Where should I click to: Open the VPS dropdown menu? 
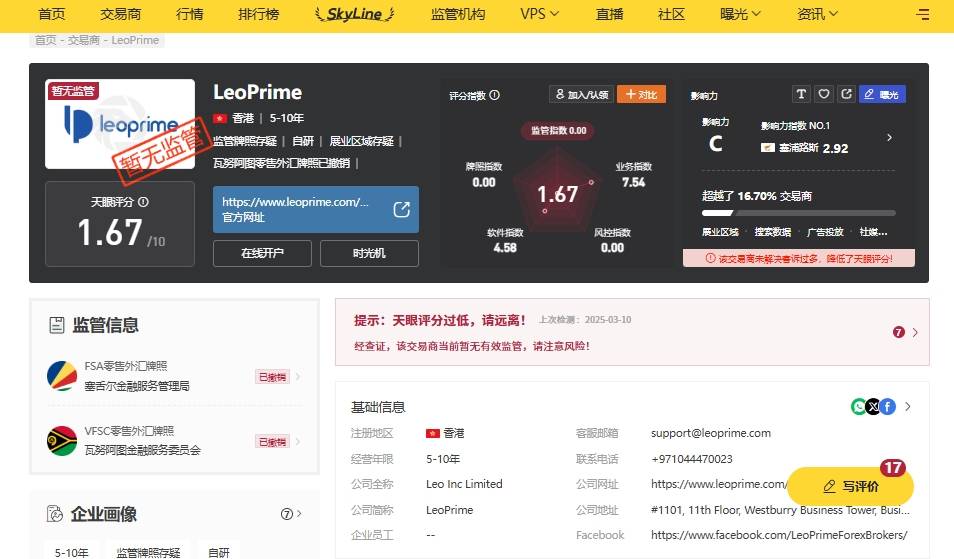539,13
